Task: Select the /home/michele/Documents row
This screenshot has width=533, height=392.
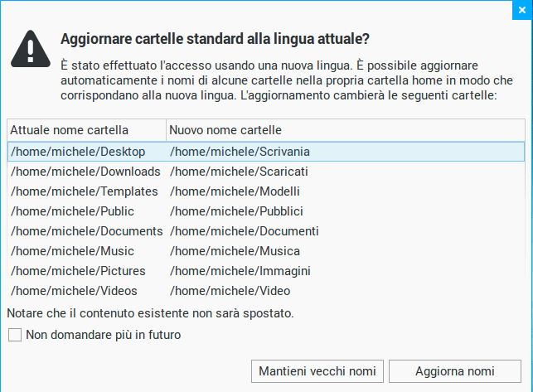Action: [x=86, y=231]
